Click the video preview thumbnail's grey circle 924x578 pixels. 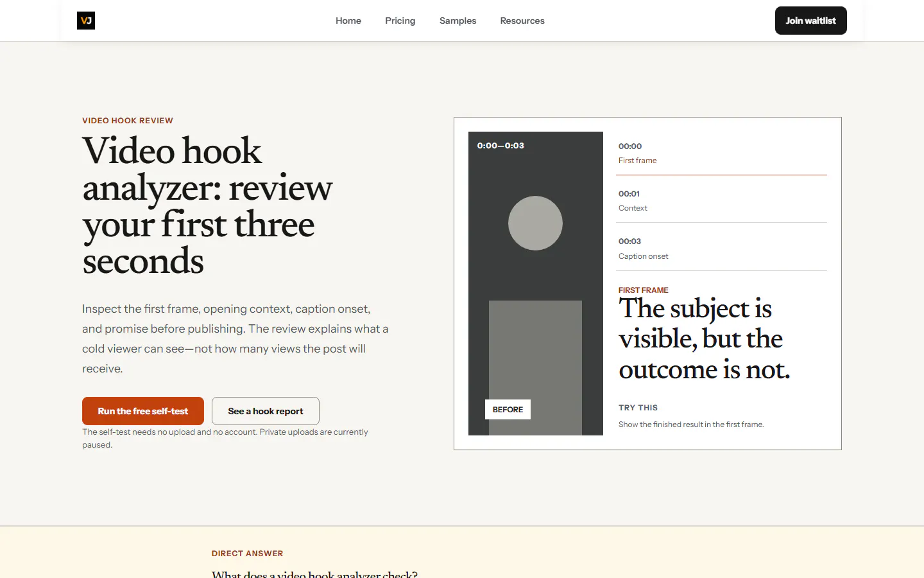coord(535,223)
